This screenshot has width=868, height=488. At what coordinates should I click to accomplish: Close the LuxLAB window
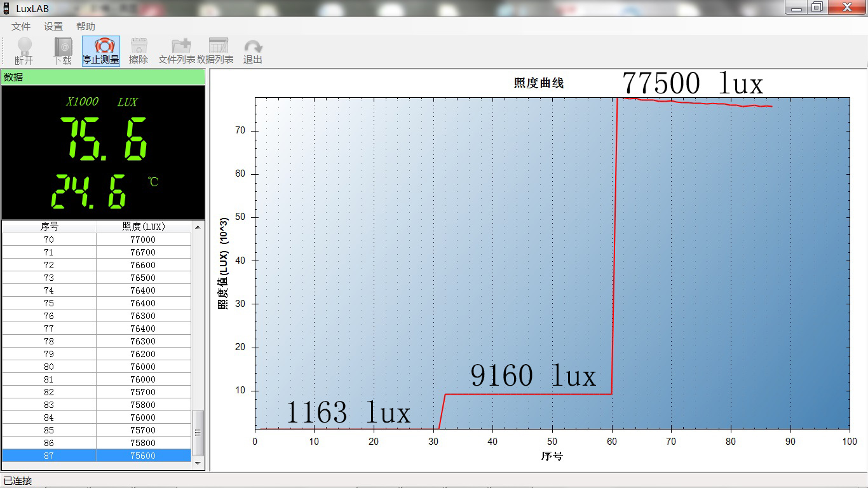tap(846, 7)
